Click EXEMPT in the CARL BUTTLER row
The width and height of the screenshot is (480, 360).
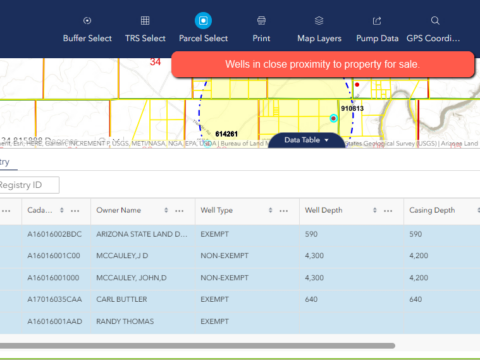[x=215, y=299]
